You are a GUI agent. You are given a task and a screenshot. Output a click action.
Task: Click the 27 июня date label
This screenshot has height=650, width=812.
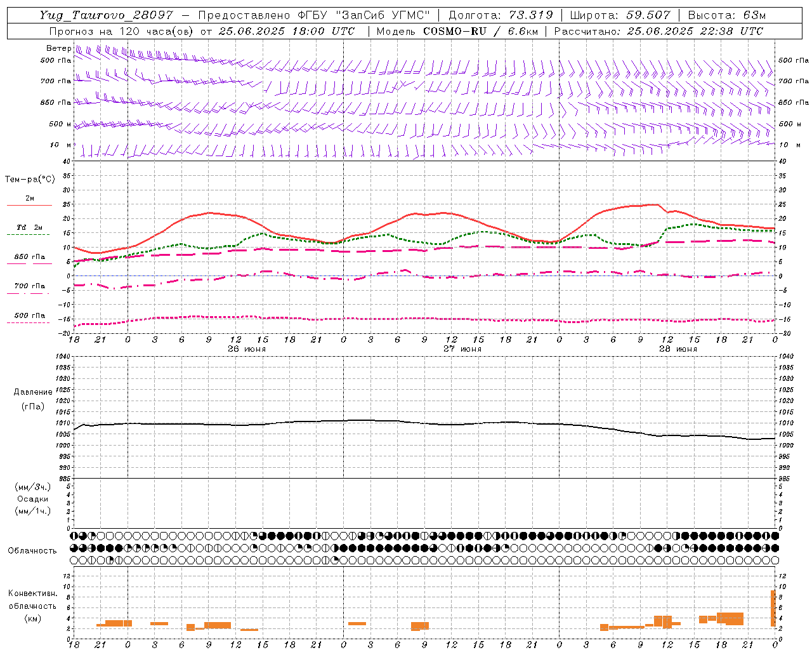coord(462,349)
